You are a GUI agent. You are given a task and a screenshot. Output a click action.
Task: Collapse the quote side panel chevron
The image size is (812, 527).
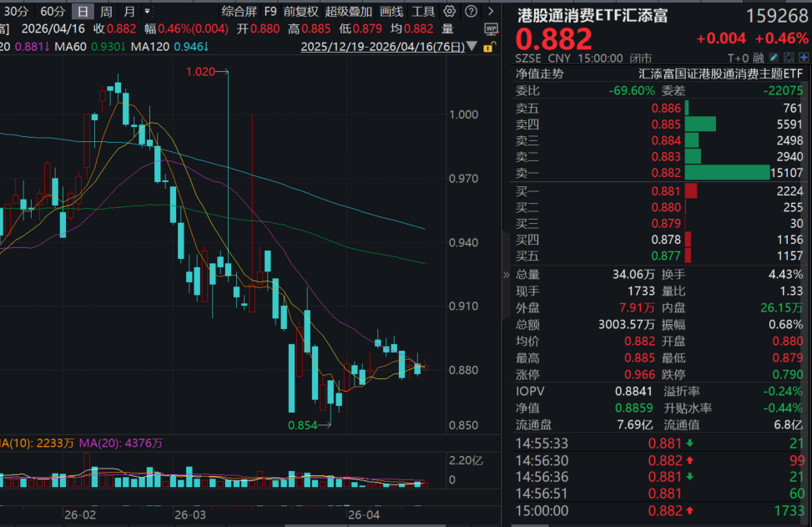(x=506, y=274)
